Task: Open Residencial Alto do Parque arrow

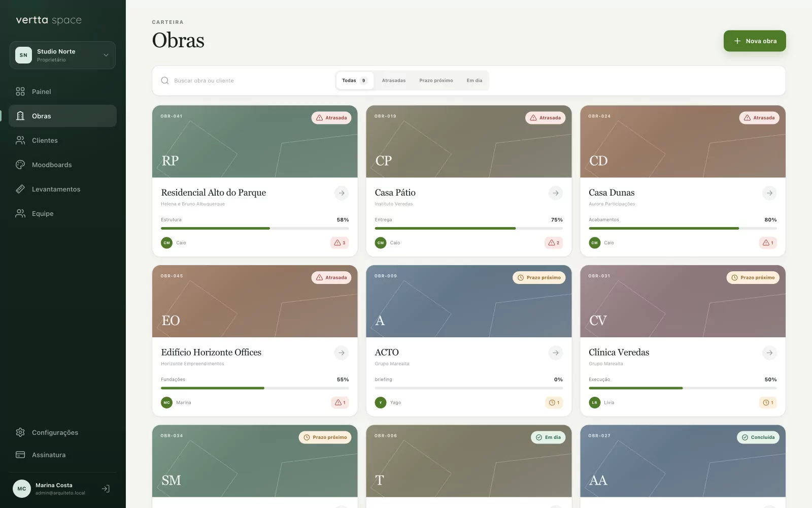Action: 342,193
